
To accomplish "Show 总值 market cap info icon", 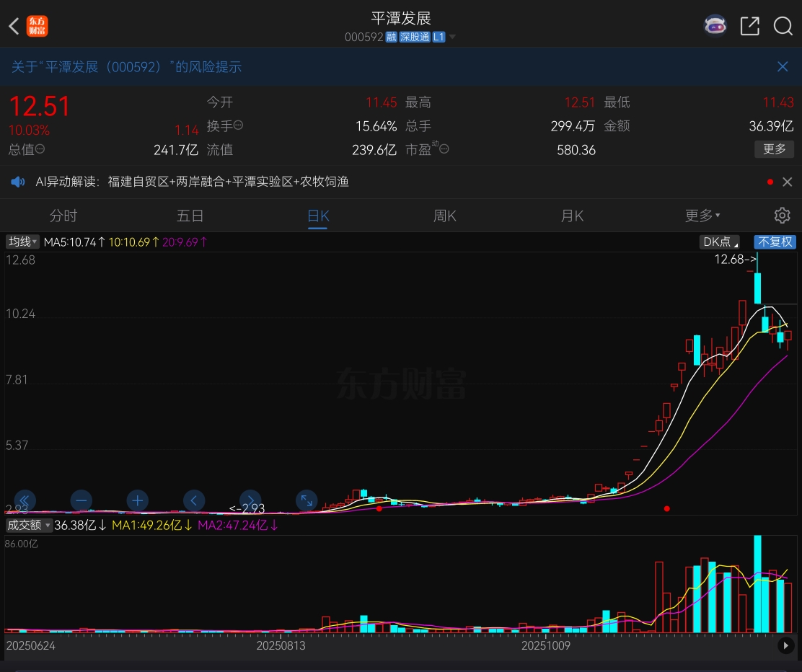I will pyautogui.click(x=40, y=149).
